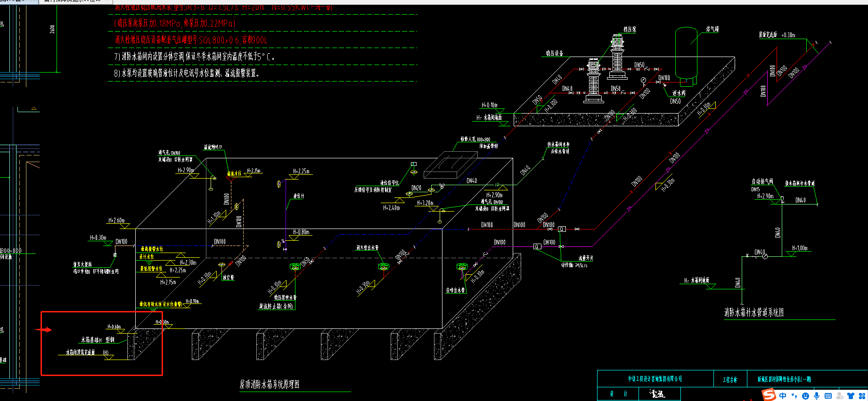Select the 最低有效水位 label
This screenshot has height=401, width=868.
[x=151, y=304]
